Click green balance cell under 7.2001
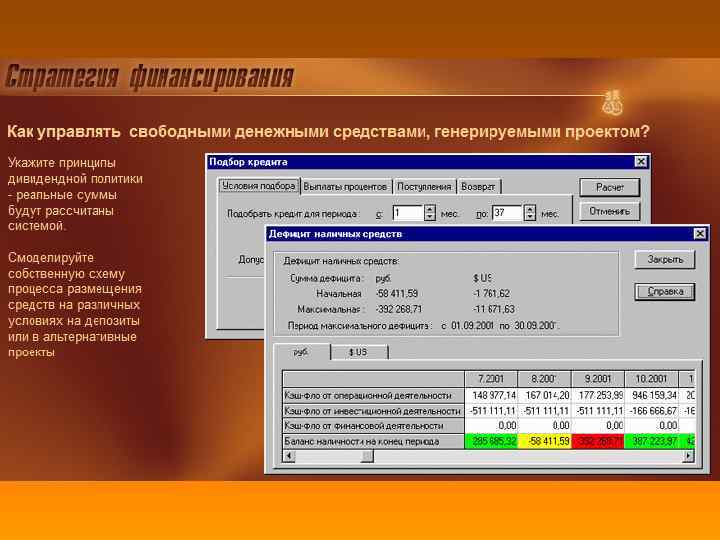Screen dimensions: 720x540 pos(491,441)
